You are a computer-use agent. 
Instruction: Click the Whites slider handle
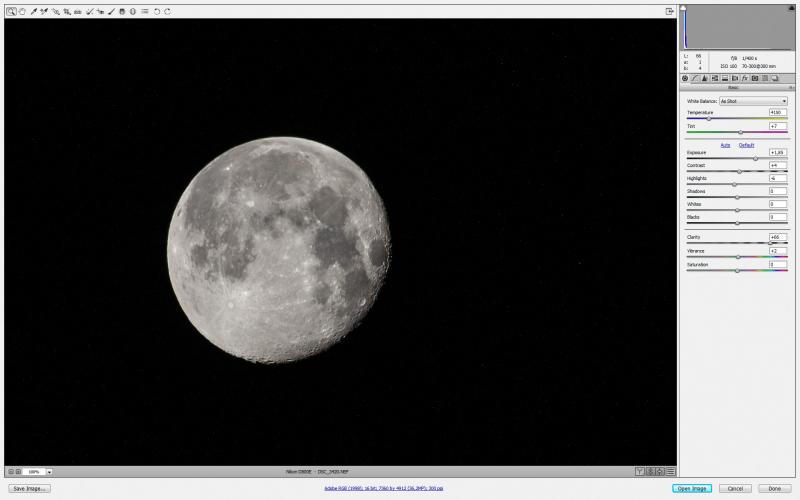pyautogui.click(x=737, y=210)
